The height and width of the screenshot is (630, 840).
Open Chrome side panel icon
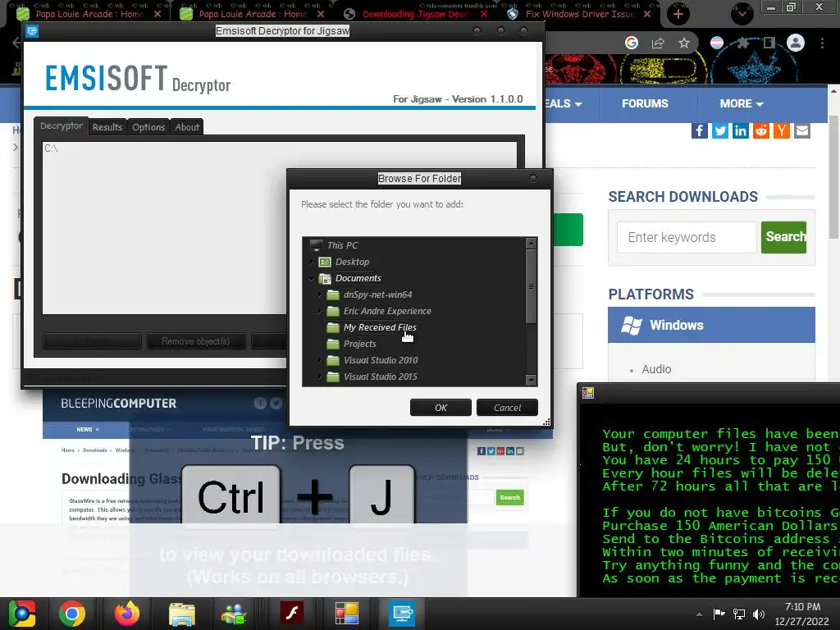click(x=769, y=43)
